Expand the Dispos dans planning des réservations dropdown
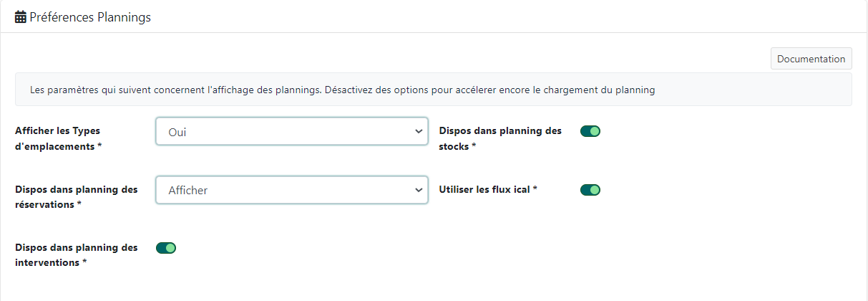Image resolution: width=868 pixels, height=301 pixels. (x=291, y=190)
